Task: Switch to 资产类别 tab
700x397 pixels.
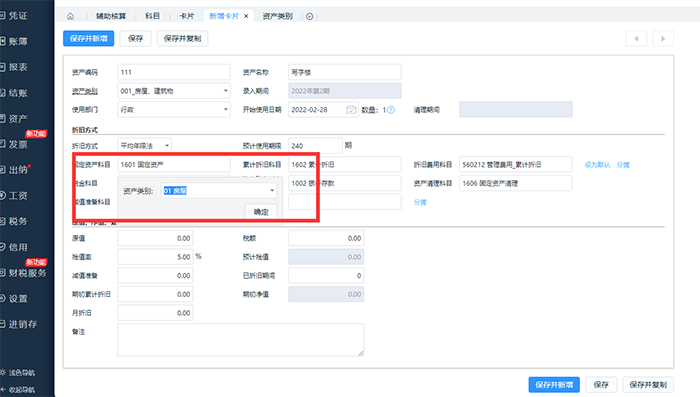Action: [278, 16]
